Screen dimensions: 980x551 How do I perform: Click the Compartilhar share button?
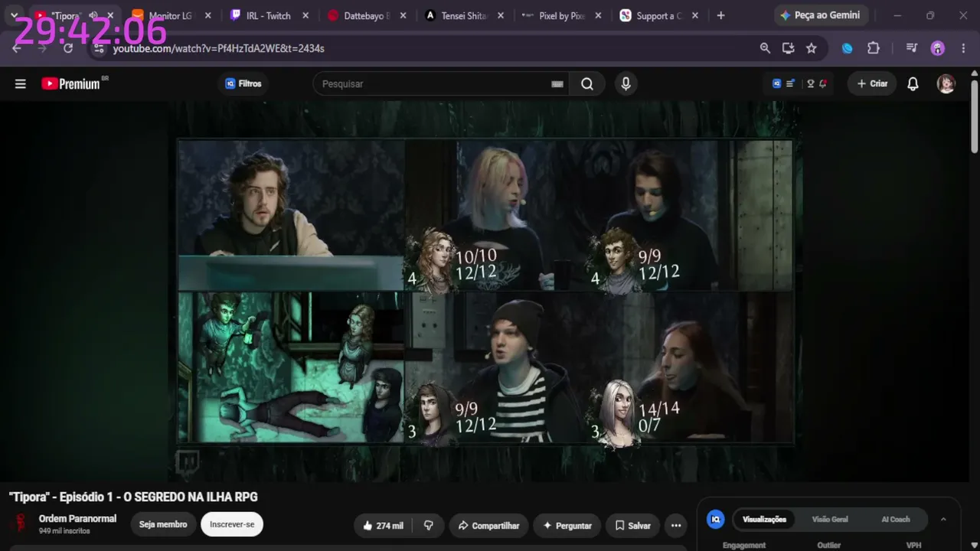pos(488,526)
